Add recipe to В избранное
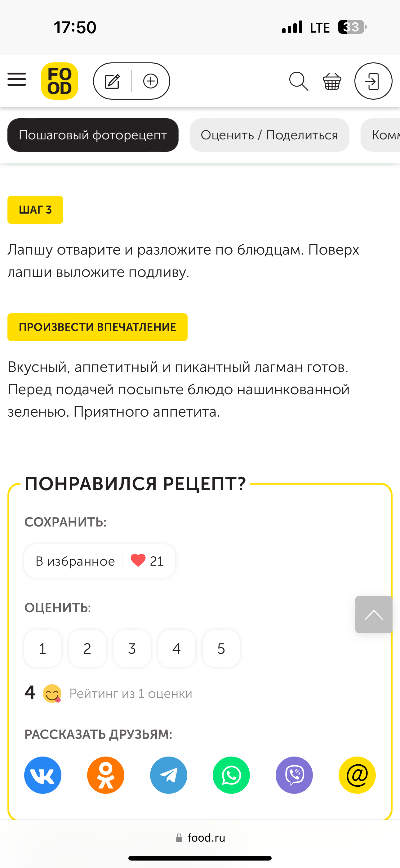Viewport: 400px width, 868px height. point(100,561)
